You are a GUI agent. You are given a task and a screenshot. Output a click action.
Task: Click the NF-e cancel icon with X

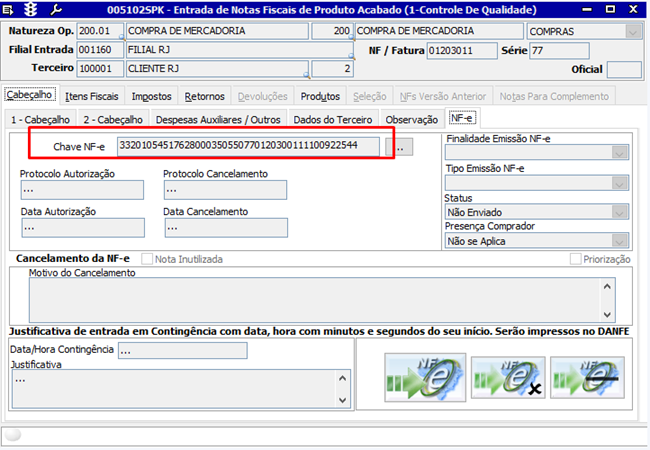pos(508,377)
